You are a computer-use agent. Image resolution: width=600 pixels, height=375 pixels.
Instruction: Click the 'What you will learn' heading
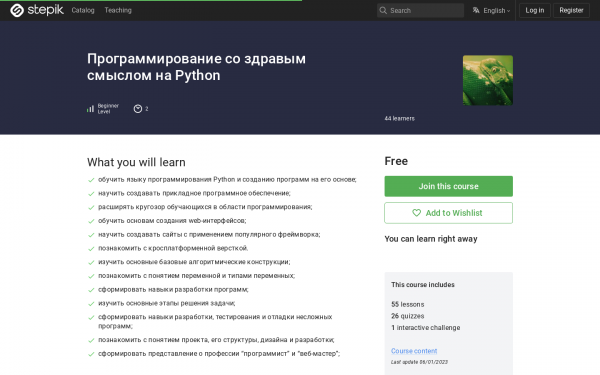coord(136,162)
